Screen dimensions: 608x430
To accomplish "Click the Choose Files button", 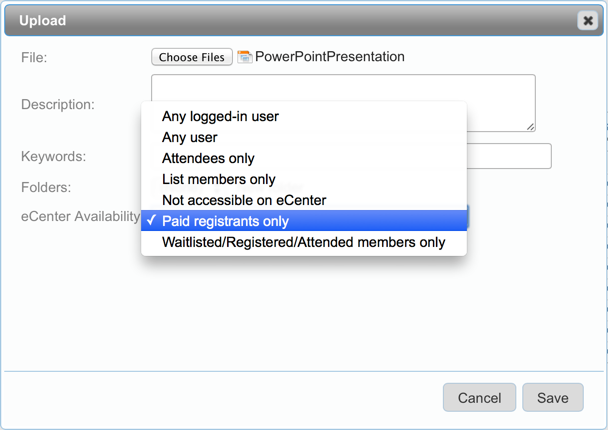I will click(192, 57).
